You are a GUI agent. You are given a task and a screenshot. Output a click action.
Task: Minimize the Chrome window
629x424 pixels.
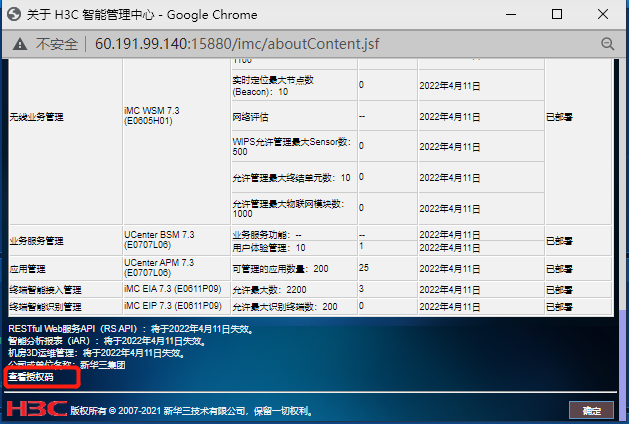coord(511,14)
